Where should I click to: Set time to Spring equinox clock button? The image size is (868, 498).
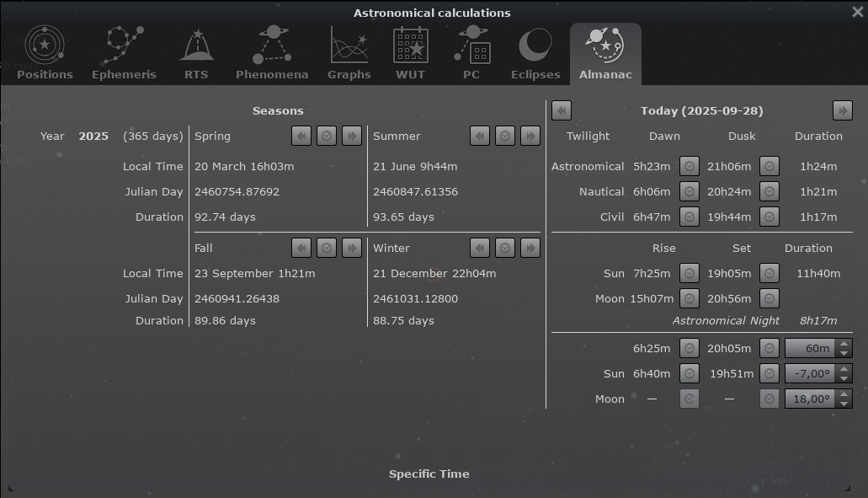tap(327, 136)
